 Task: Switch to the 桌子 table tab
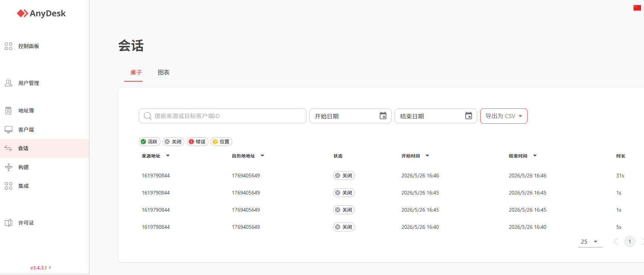coord(136,72)
